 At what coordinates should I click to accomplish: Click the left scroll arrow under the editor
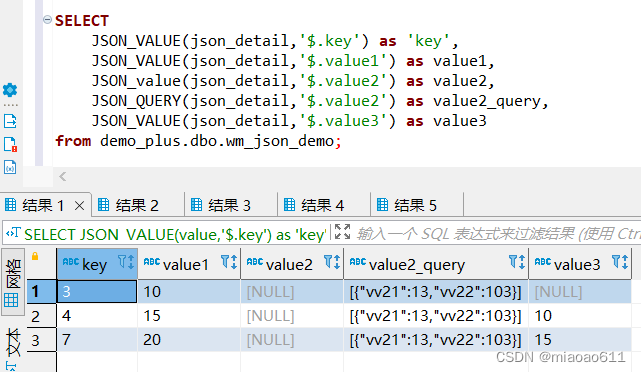point(63,177)
